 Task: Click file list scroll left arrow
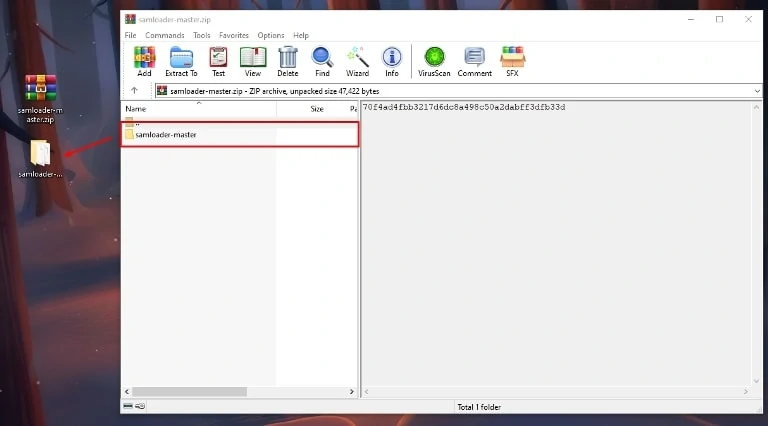point(127,392)
